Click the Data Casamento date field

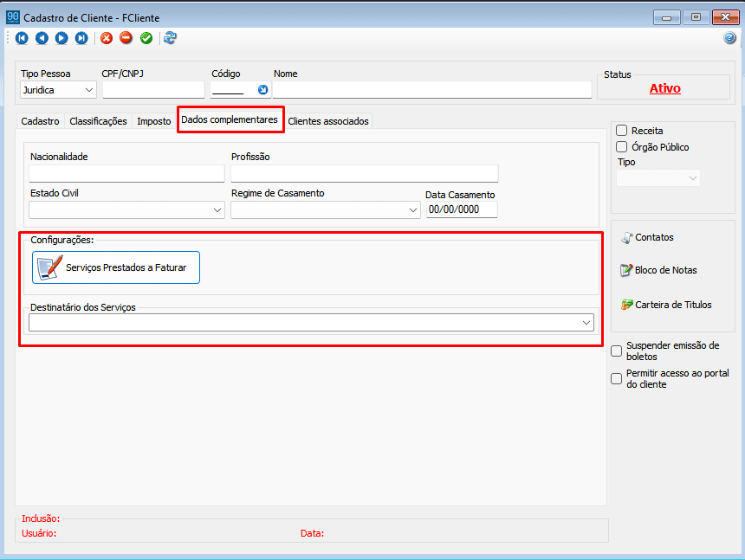tap(462, 209)
